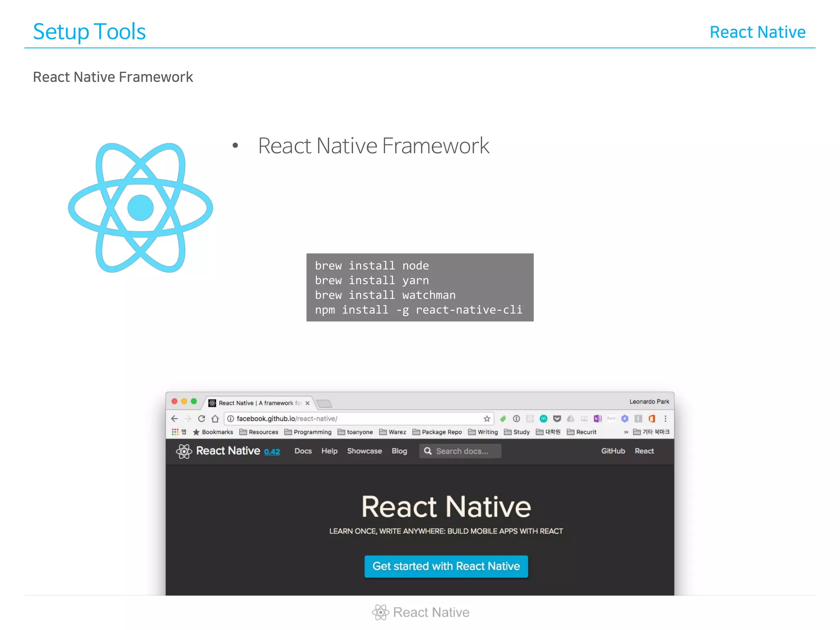840x630 pixels.
Task: Open a new tab with the blank tab button
Action: coord(324,404)
